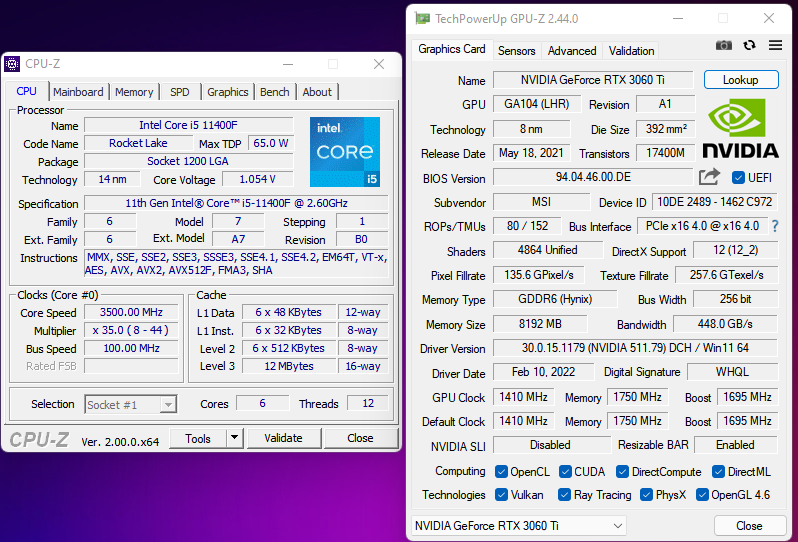
Task: Click the GPU-Z refresh icon
Action: coord(749,45)
